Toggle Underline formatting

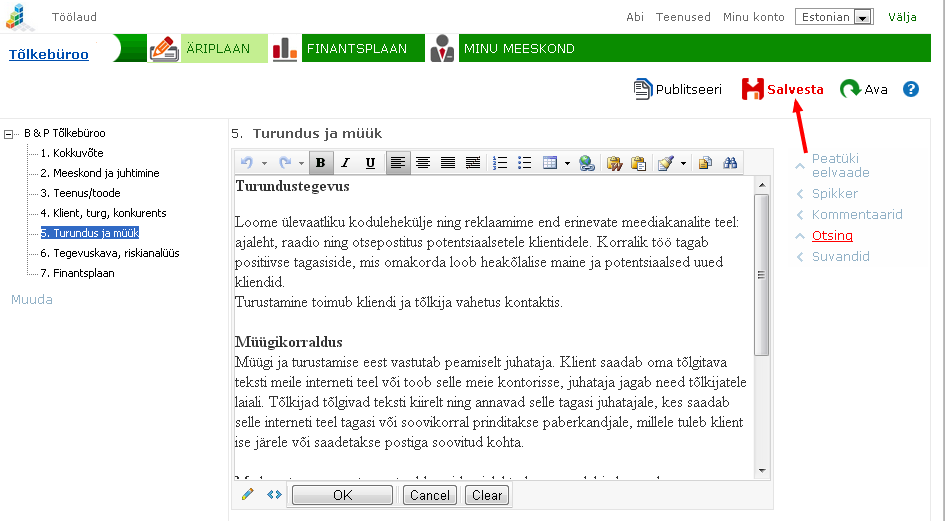(370, 163)
